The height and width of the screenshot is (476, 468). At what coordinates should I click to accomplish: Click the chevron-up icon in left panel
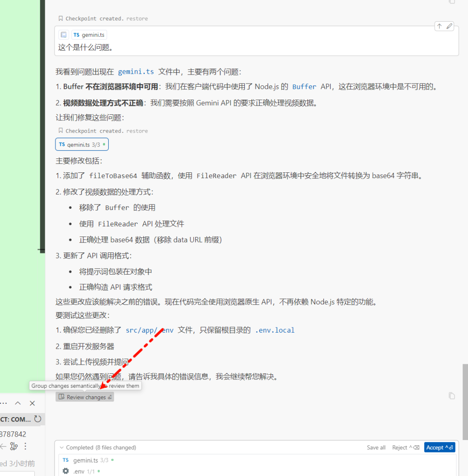pyautogui.click(x=18, y=403)
